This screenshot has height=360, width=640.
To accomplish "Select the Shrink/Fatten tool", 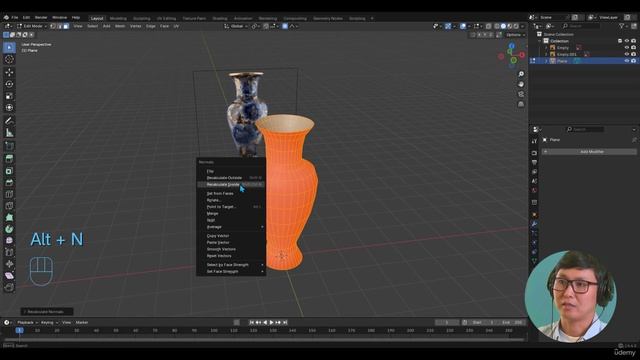I will 9,264.
